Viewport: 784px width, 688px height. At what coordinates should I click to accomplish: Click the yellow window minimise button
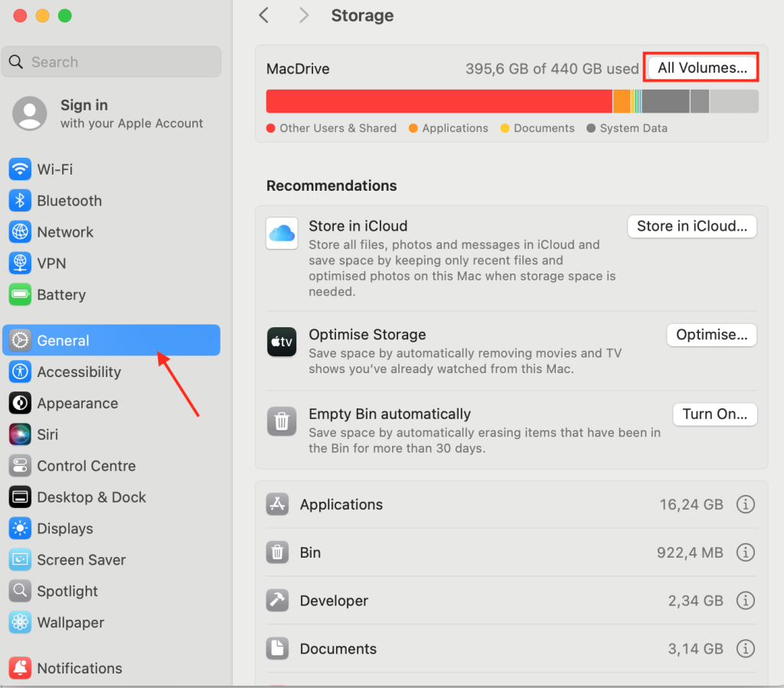pos(43,15)
